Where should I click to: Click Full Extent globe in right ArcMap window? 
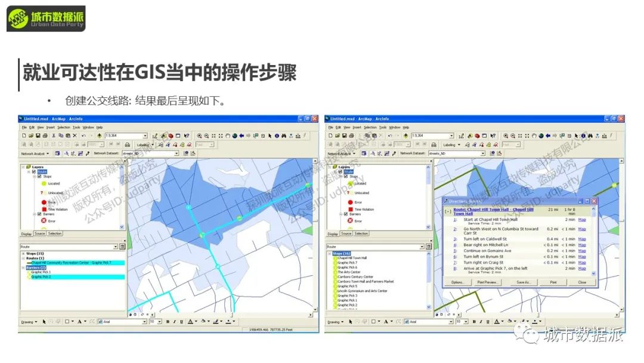pyautogui.click(x=541, y=136)
